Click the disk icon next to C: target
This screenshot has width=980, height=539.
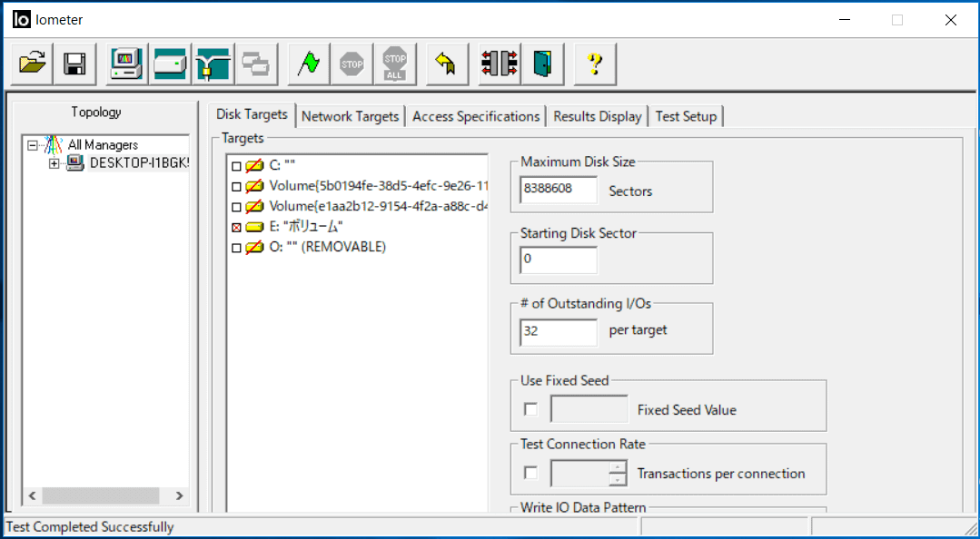pyautogui.click(x=254, y=165)
